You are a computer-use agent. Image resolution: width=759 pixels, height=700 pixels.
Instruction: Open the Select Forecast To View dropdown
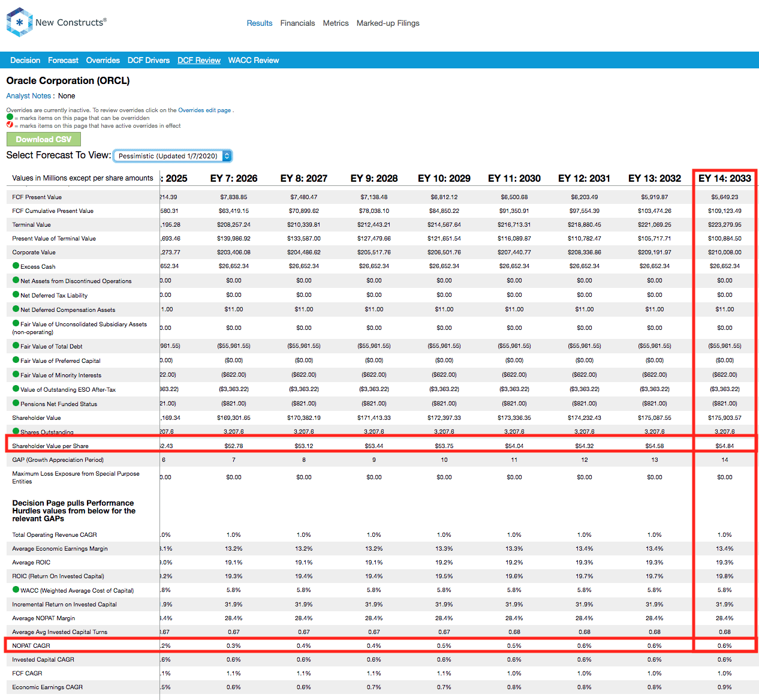click(x=173, y=156)
